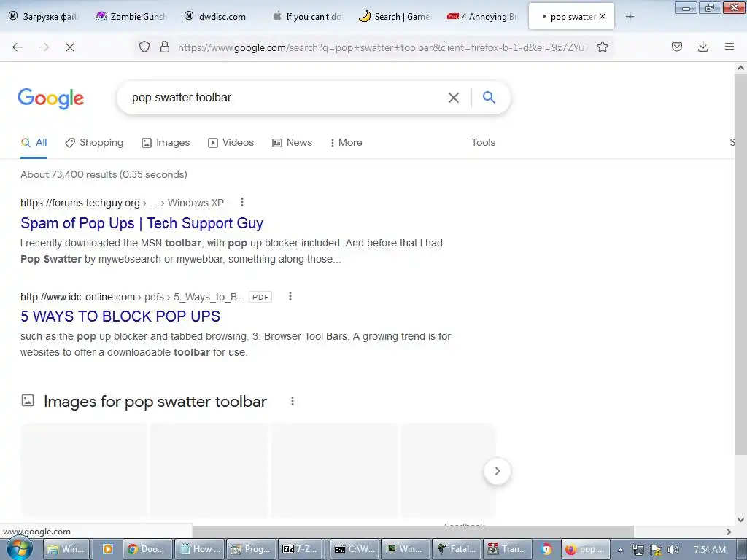Screen dimensions: 747x560
Task: Open Firefox 'pop ...' taskbar item
Action: [x=586, y=549]
